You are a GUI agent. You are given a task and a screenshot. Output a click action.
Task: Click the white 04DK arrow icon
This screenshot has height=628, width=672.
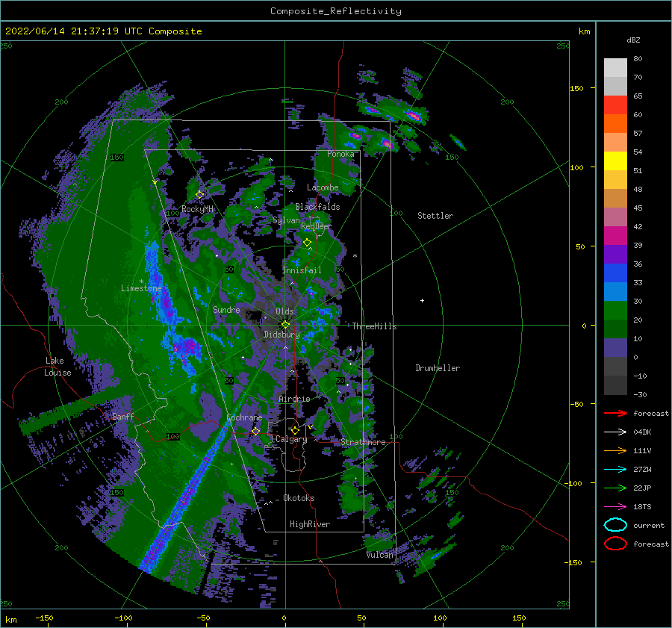tap(615, 432)
